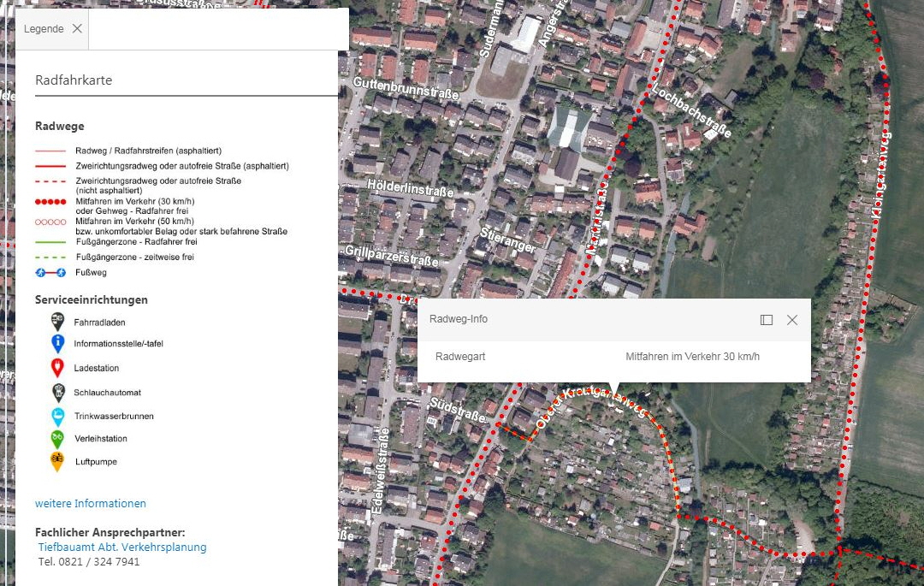Open Tiefbauamt Abt. Verkehrsplanung link
Screen dimensions: 924x586
tap(122, 547)
